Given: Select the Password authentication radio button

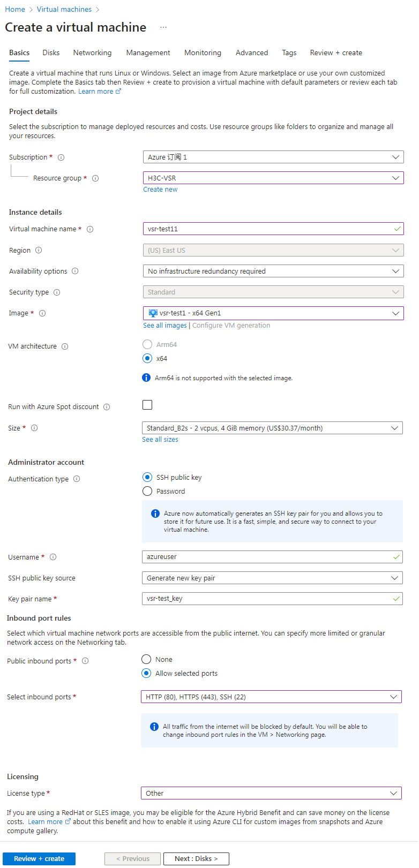Looking at the screenshot, I should 147,491.
